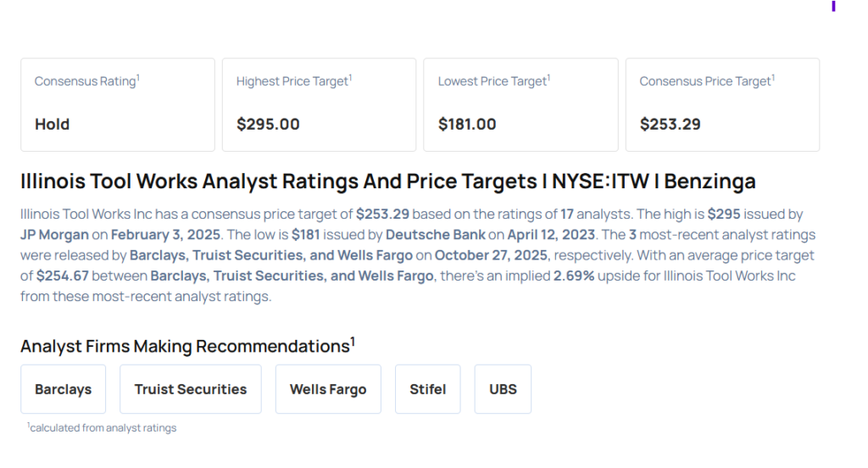Click the calculated from analyst ratings footnote
Screen dimensions: 868x468
(x=102, y=428)
